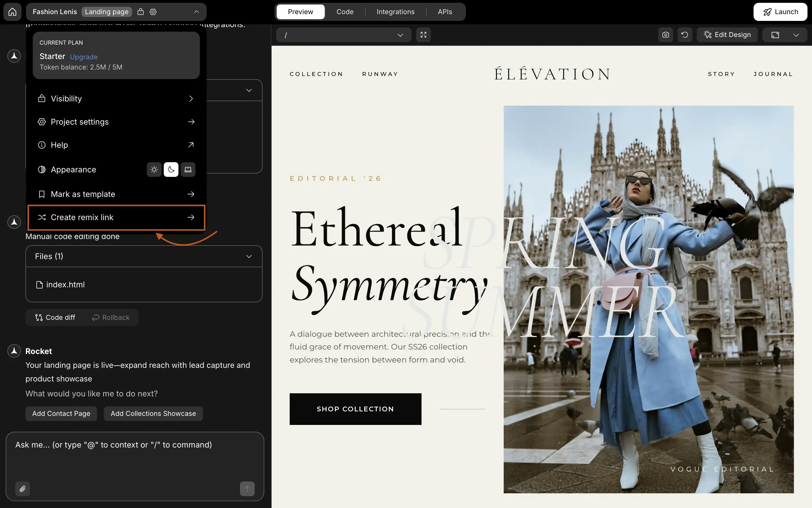
Task: Click the device frame icon right of Edit Design
Action: coord(775,34)
